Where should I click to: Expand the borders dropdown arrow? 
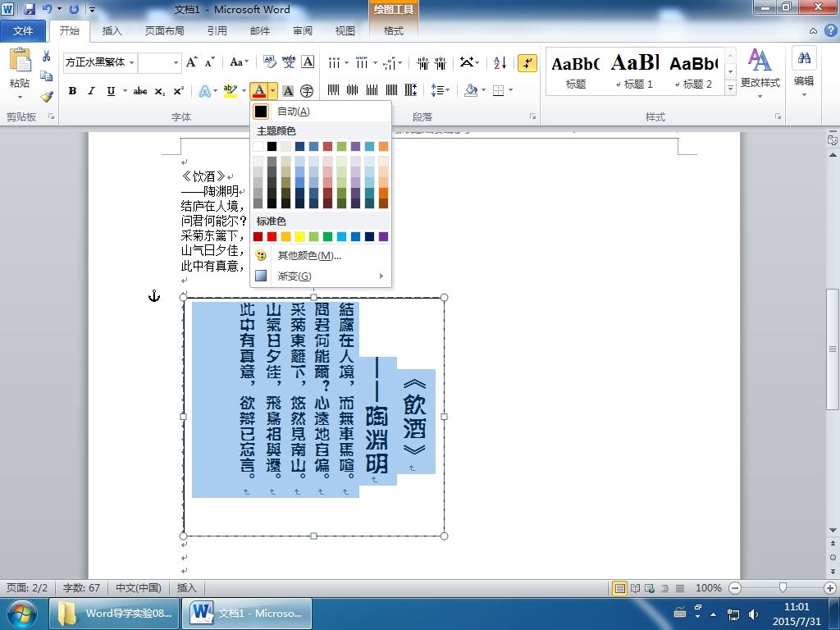(x=511, y=90)
